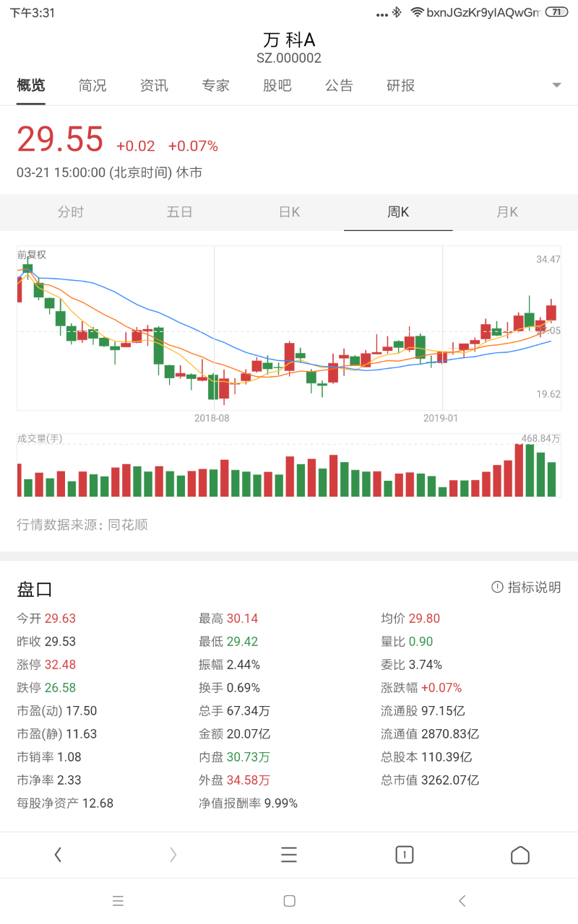Viewport: 578px width, 924px height.
Task: Expand the tab list dropdown arrow
Action: click(556, 85)
